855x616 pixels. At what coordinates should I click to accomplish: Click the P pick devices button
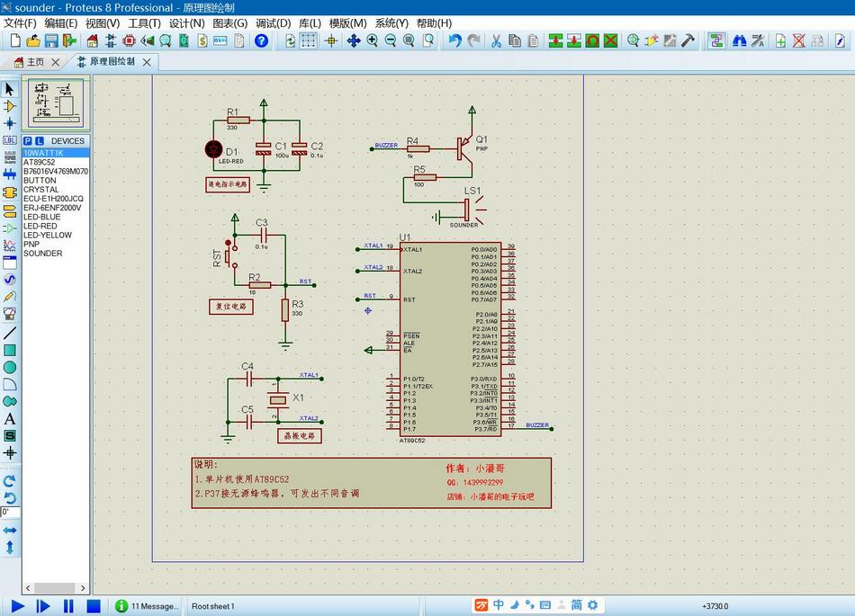[x=28, y=140]
